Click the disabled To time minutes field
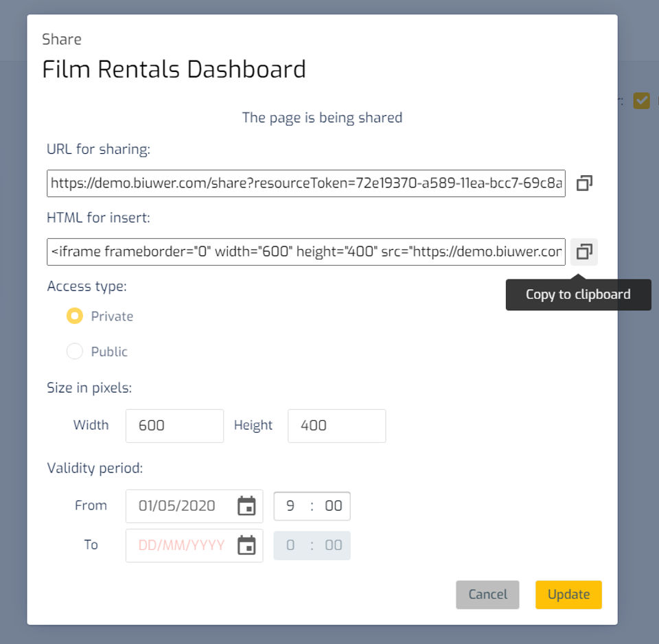Screen dimensions: 659x644 (x=334, y=546)
